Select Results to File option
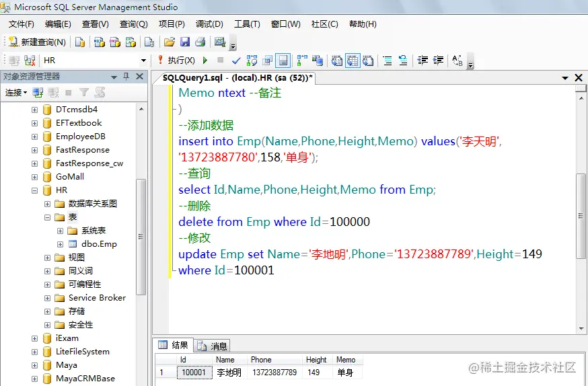 (x=368, y=61)
